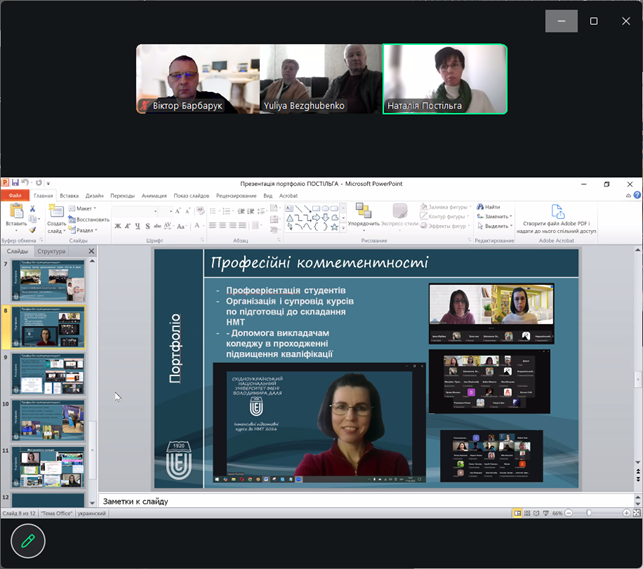Open the font size combo box
643x569 pixels.
coord(166,211)
